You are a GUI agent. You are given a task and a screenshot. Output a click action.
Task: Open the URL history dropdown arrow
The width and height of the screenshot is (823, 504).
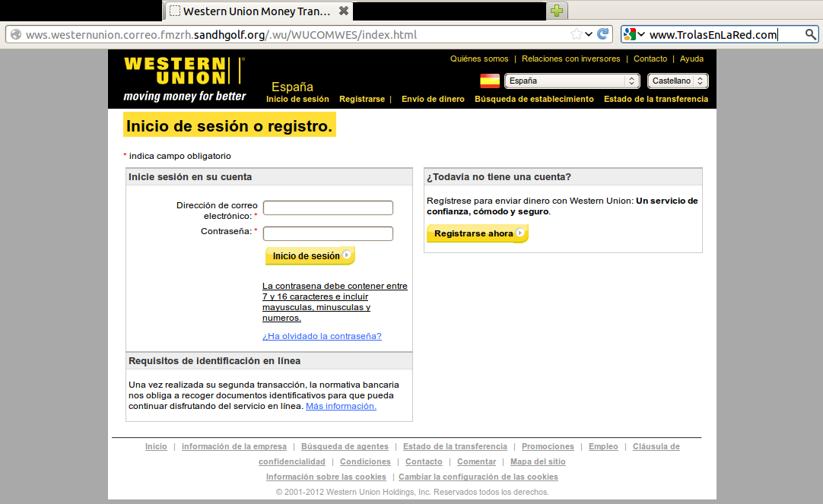pos(589,35)
